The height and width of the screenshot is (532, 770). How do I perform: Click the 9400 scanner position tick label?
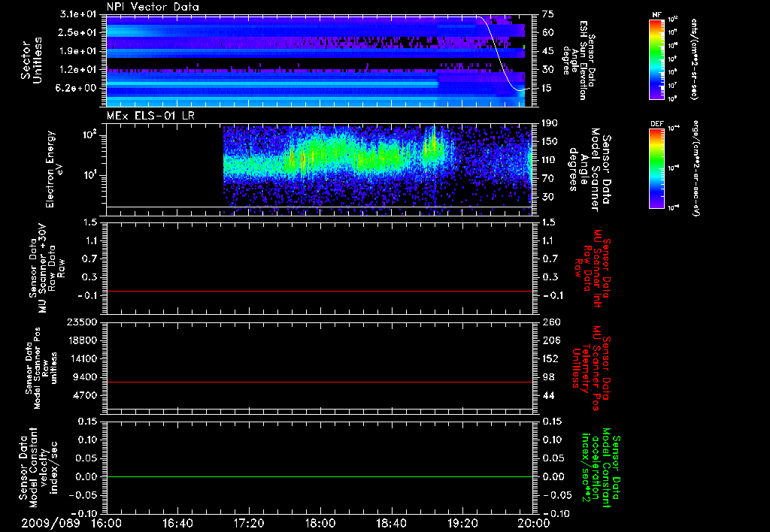click(84, 377)
